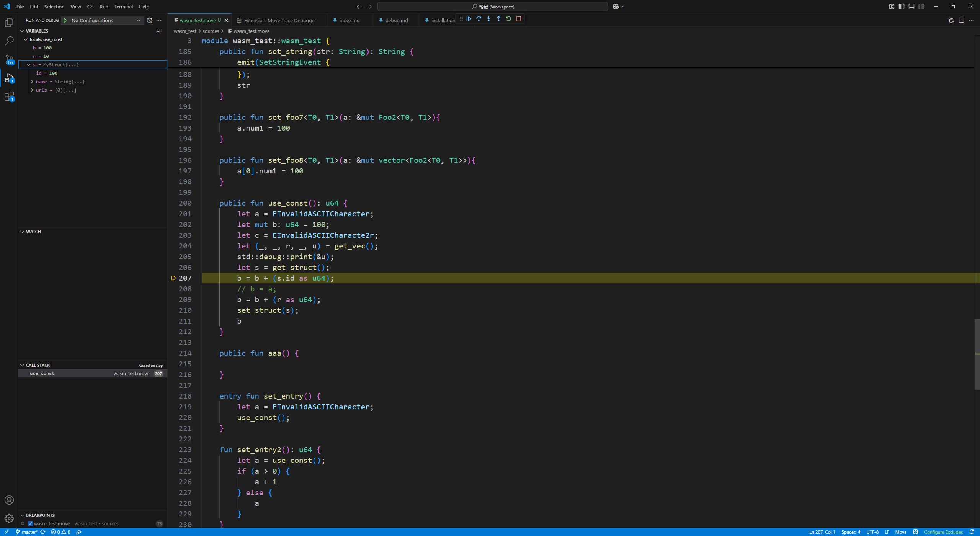Open the Extensions view
Screen dimensions: 980x536
pos(9,96)
